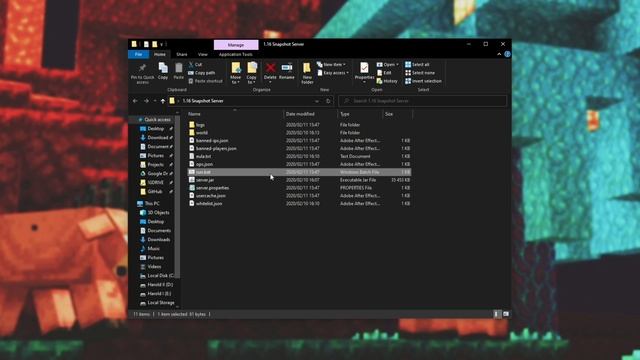The image size is (640, 360).
Task: Expand the Open dropdown in ribbon
Action: pos(387,64)
